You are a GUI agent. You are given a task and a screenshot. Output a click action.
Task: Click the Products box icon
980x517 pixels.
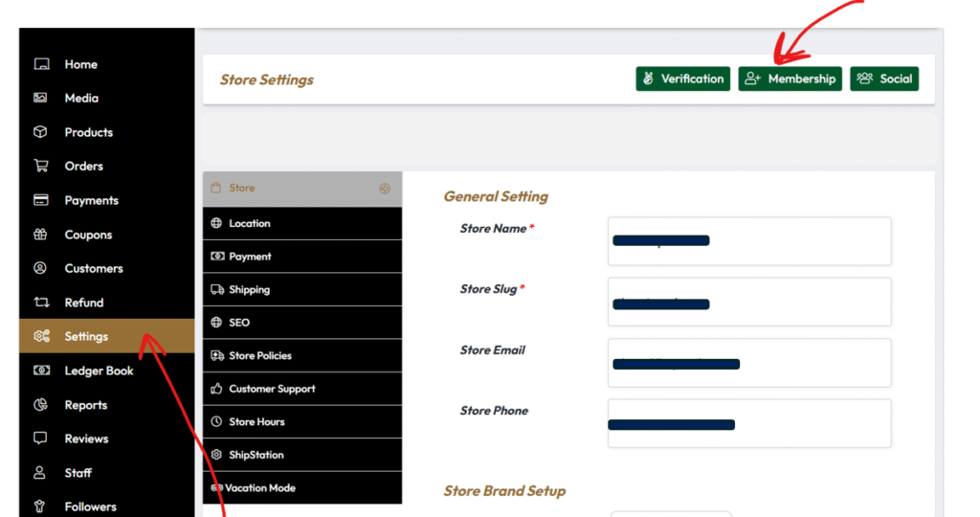point(41,132)
